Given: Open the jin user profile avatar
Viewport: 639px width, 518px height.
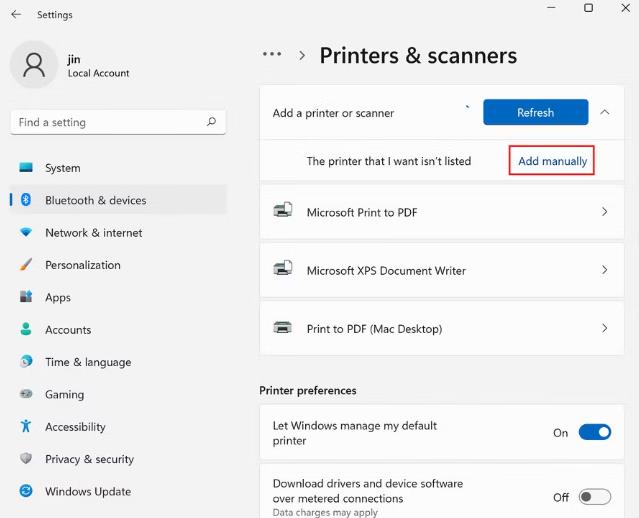Looking at the screenshot, I should pos(34,64).
